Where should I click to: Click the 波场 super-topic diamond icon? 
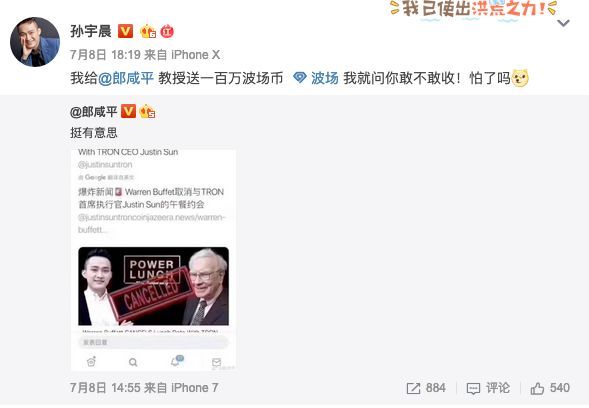(299, 78)
